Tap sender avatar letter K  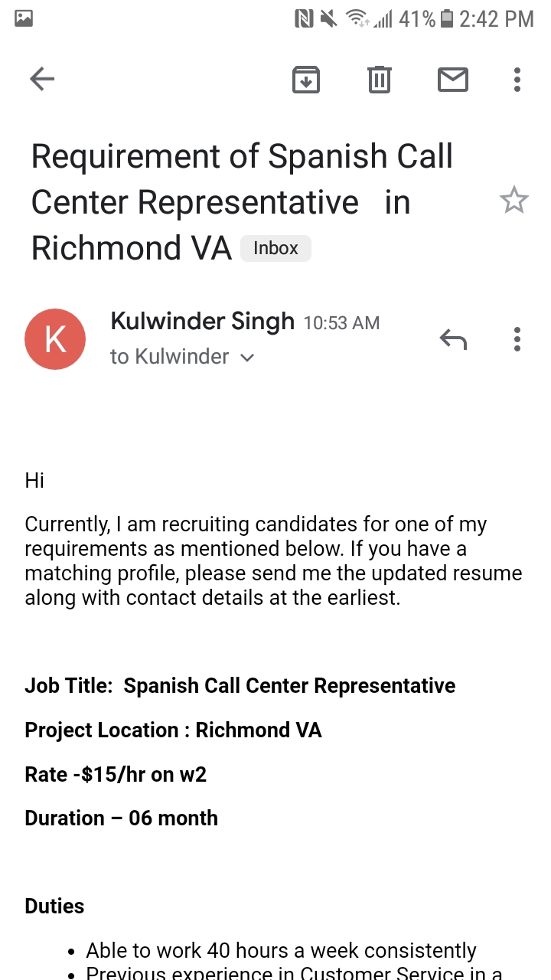click(x=55, y=339)
